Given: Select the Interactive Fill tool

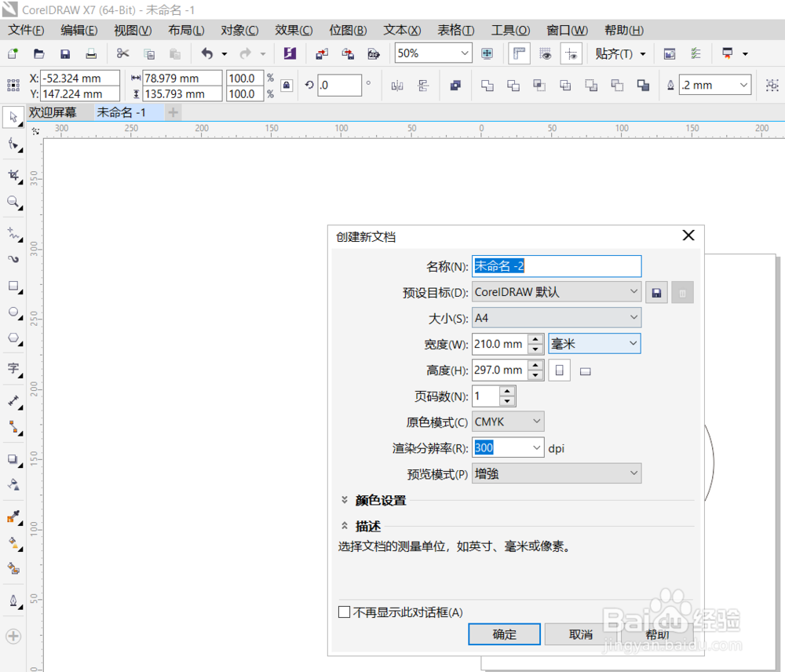Looking at the screenshot, I should (x=13, y=542).
